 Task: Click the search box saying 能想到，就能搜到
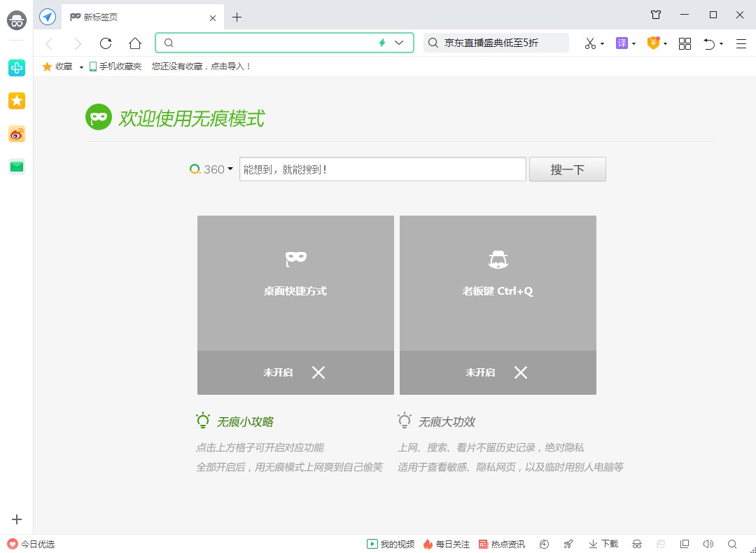[x=382, y=169]
